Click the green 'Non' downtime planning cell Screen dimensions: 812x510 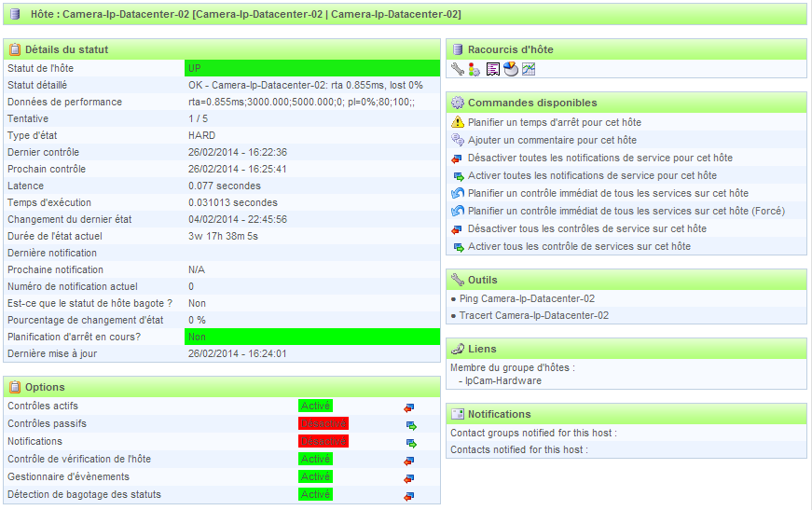[x=312, y=338]
